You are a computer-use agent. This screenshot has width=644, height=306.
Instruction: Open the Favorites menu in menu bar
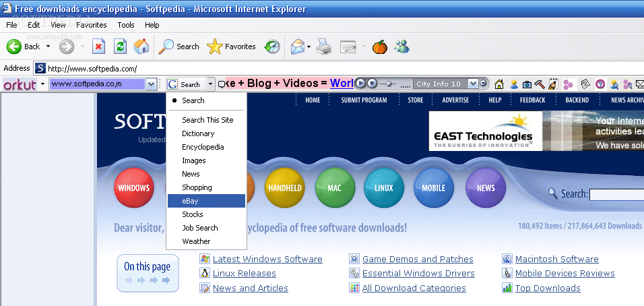click(x=91, y=25)
